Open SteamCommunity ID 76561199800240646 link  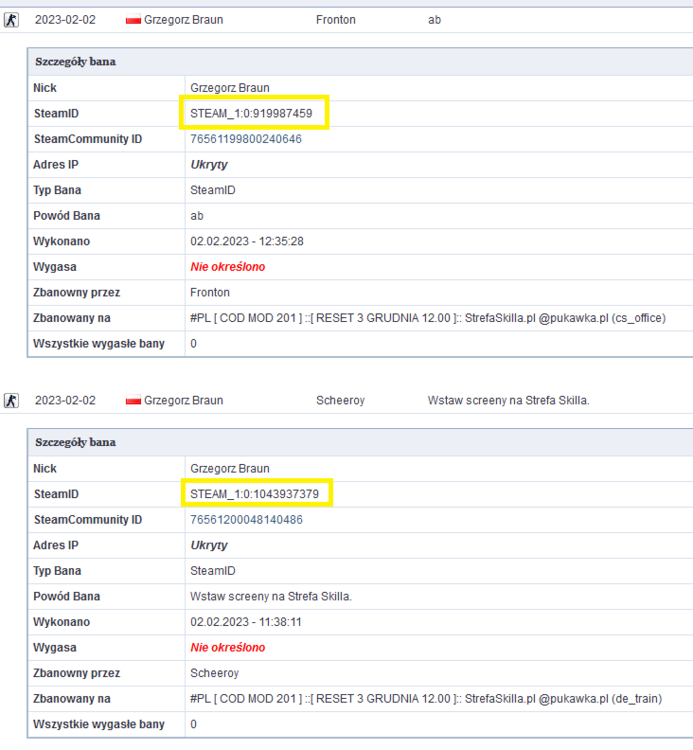coord(246,139)
